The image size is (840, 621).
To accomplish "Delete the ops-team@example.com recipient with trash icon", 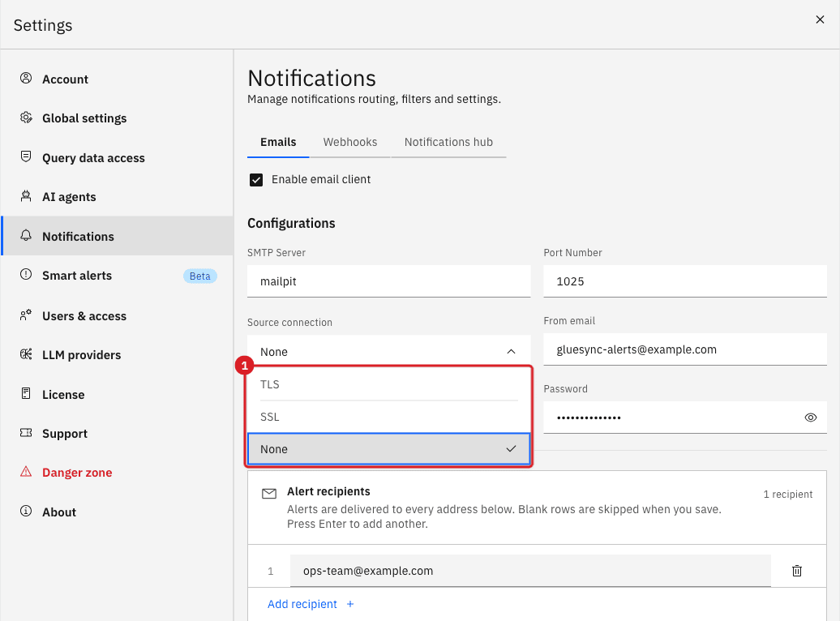I will 796,571.
